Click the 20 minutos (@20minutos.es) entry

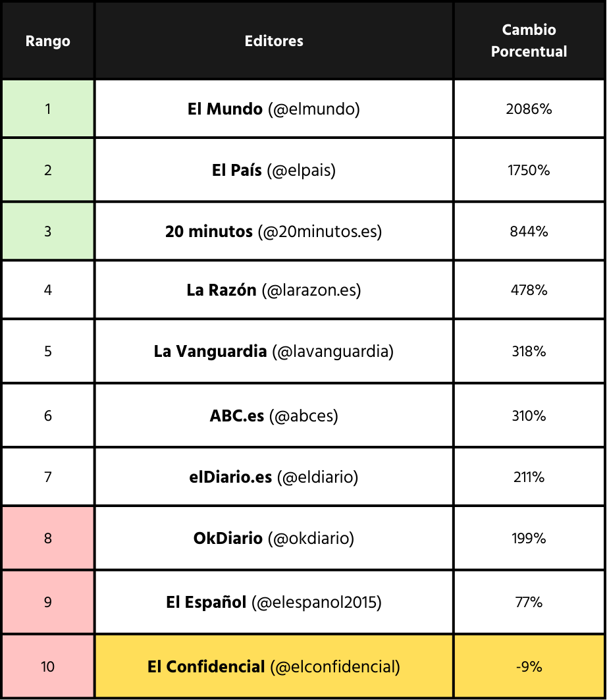[274, 232]
